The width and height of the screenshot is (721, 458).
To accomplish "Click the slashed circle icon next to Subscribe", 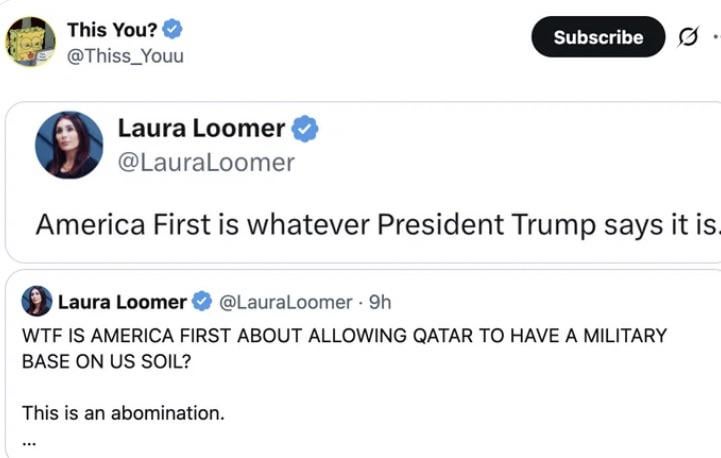I will coord(688,37).
